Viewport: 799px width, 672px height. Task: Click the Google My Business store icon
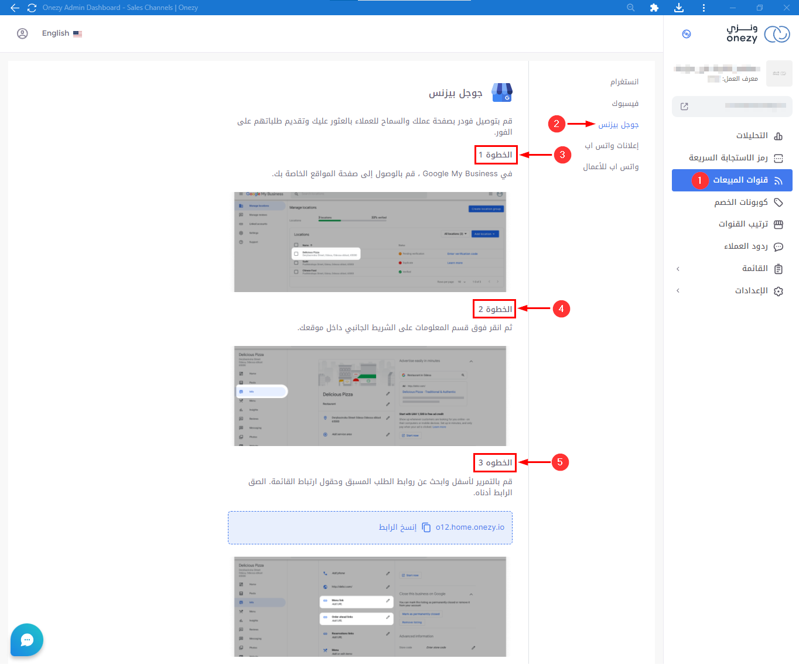coord(502,92)
